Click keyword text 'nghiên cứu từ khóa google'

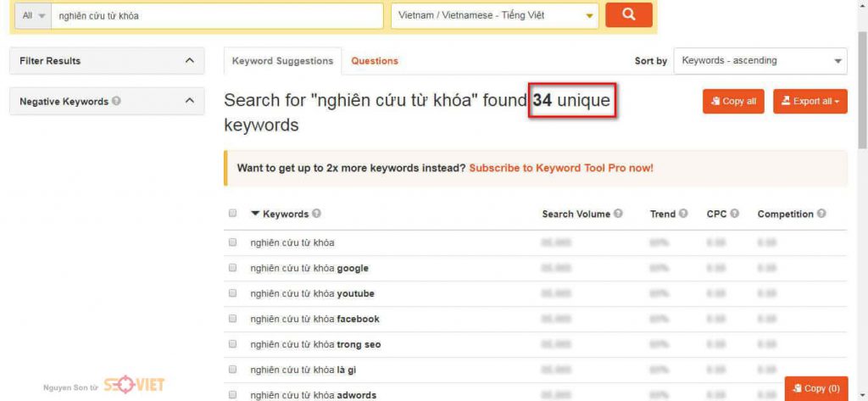309,268
